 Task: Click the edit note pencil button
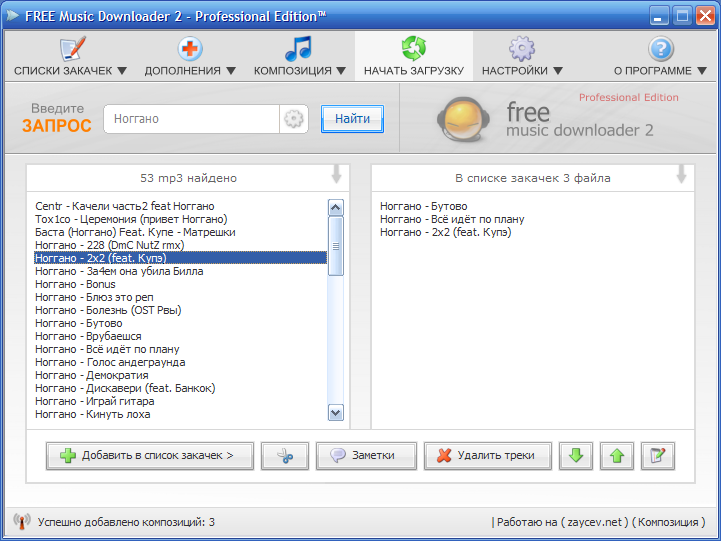pyautogui.click(x=658, y=456)
